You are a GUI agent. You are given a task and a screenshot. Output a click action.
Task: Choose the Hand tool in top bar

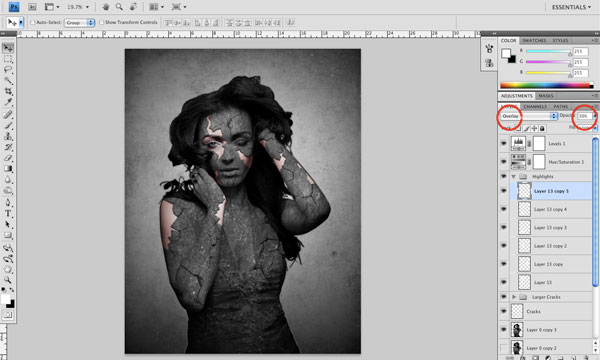coord(106,7)
